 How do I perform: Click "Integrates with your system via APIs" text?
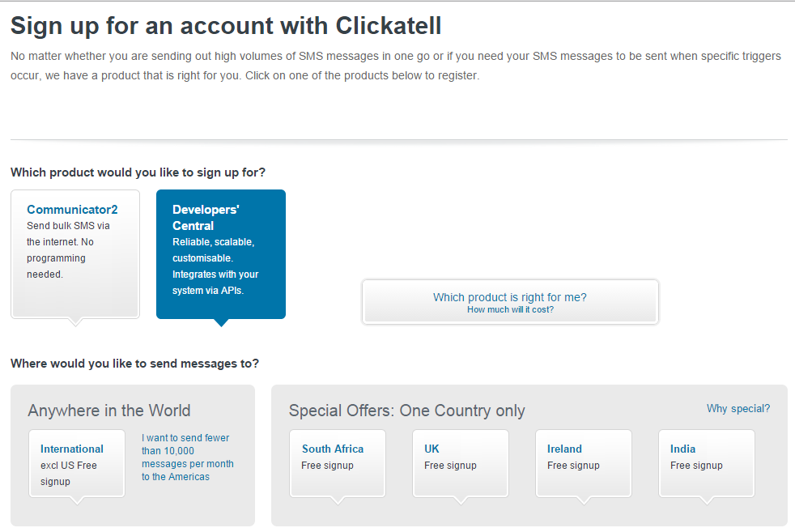pyautogui.click(x=215, y=283)
